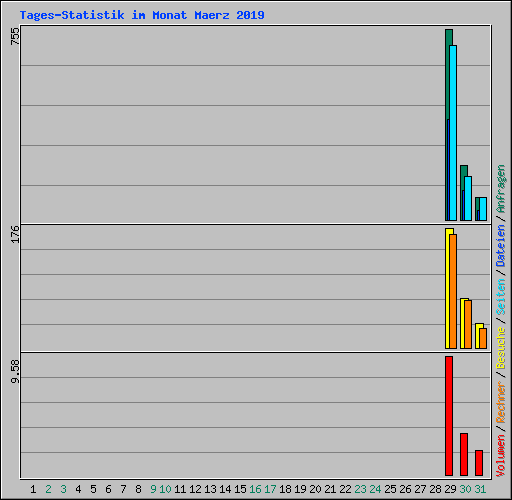Click the Rechner legend label

[x=501, y=402]
